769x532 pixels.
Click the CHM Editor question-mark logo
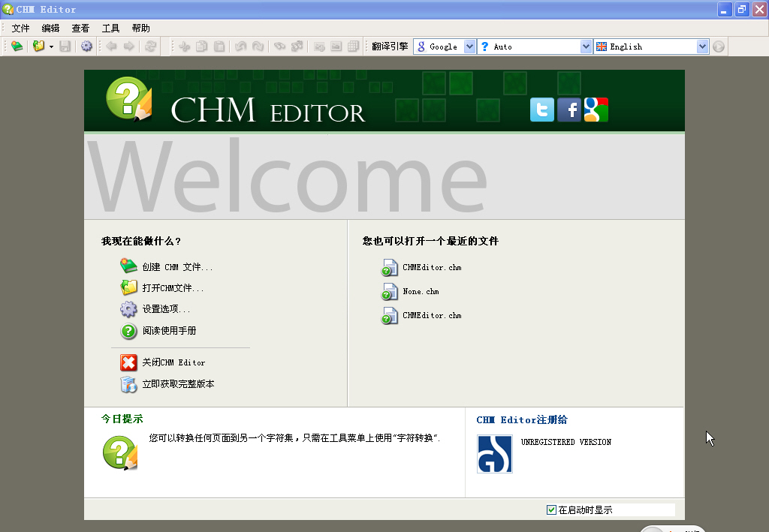128,99
